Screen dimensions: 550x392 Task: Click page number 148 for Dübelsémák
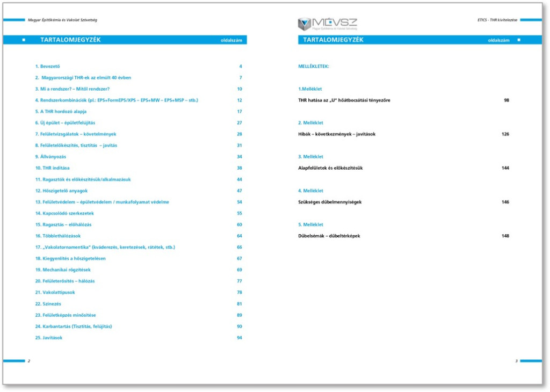pos(505,236)
